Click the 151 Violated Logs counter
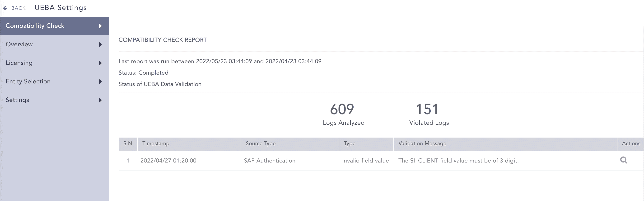644x201 pixels. (429, 114)
